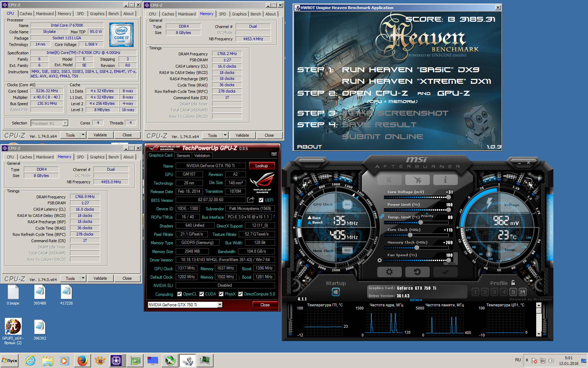Click the red Close button in GPU-Z
Image resolution: width=588 pixels, height=368 pixels.
[x=265, y=305]
